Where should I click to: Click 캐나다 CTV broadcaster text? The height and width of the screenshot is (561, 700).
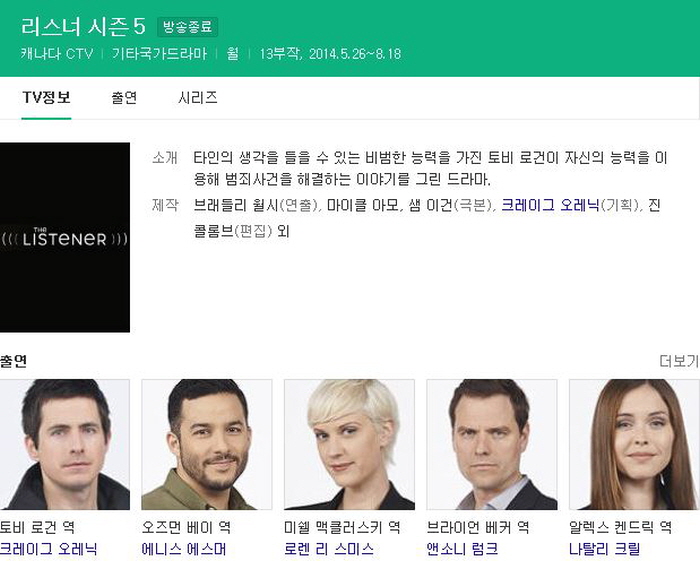56,54
